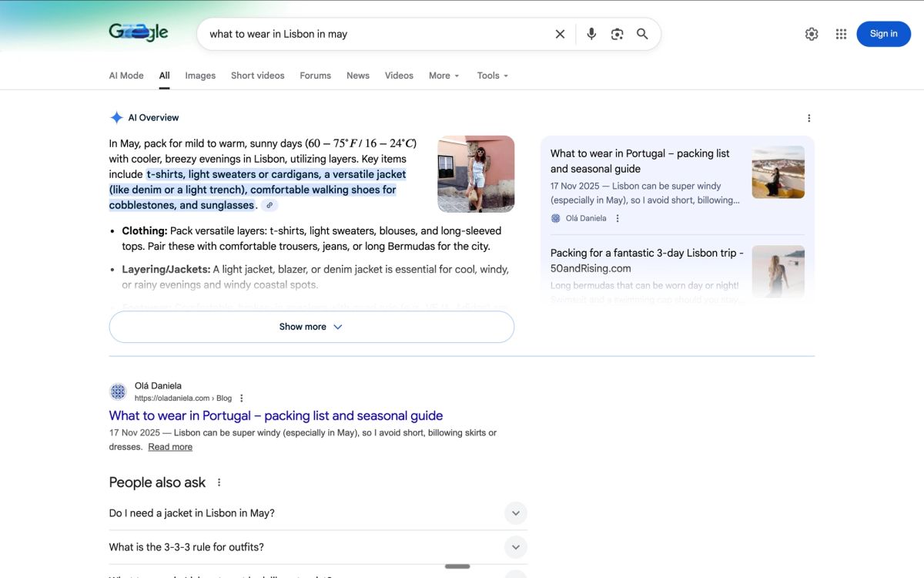This screenshot has height=578, width=924.
Task: Clear the search box with X icon
Action: (560, 34)
